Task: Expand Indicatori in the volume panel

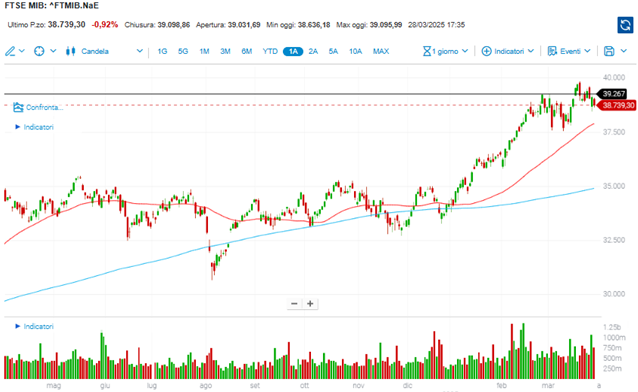Action: (x=35, y=326)
